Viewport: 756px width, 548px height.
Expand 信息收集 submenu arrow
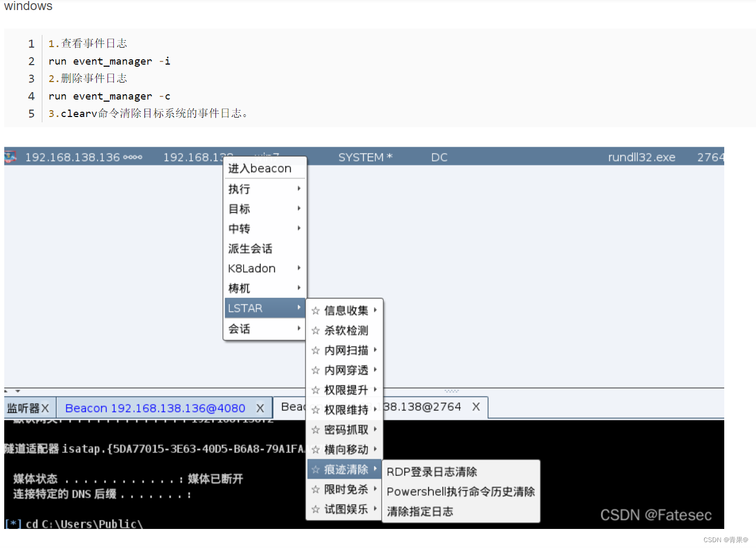pyautogui.click(x=375, y=310)
